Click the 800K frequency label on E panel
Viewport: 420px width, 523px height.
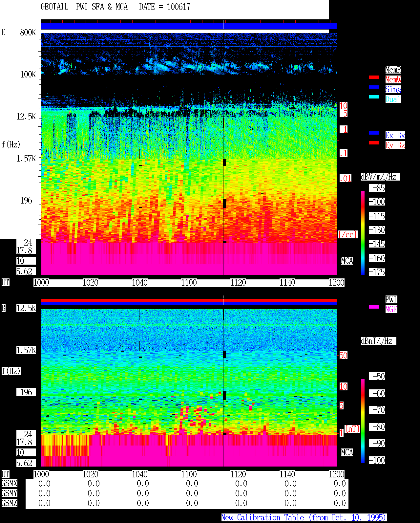pyautogui.click(x=28, y=32)
